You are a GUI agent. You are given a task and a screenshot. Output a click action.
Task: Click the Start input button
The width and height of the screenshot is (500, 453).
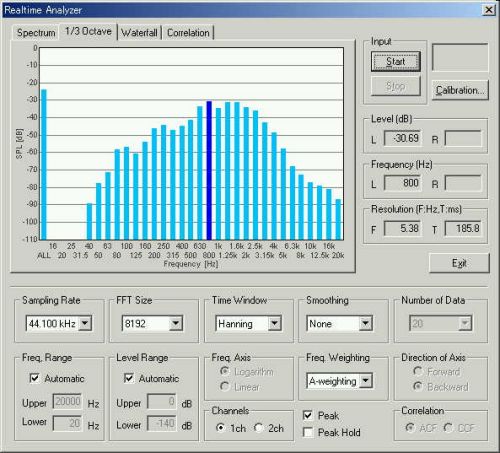396,61
